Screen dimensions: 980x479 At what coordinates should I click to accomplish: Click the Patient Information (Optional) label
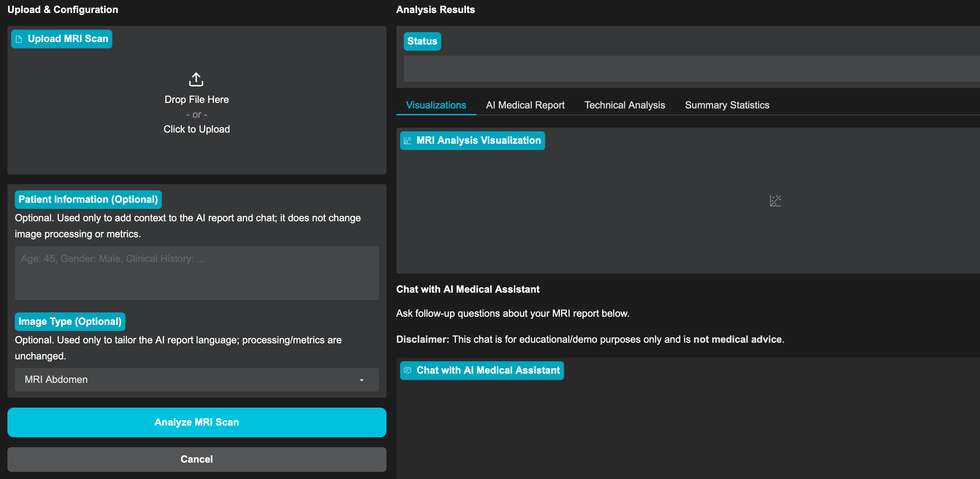pyautogui.click(x=88, y=199)
